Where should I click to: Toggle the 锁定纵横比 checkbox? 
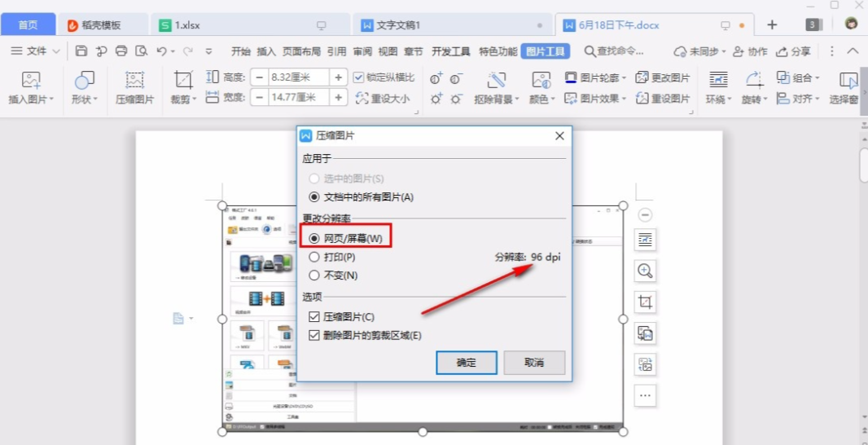coord(359,77)
